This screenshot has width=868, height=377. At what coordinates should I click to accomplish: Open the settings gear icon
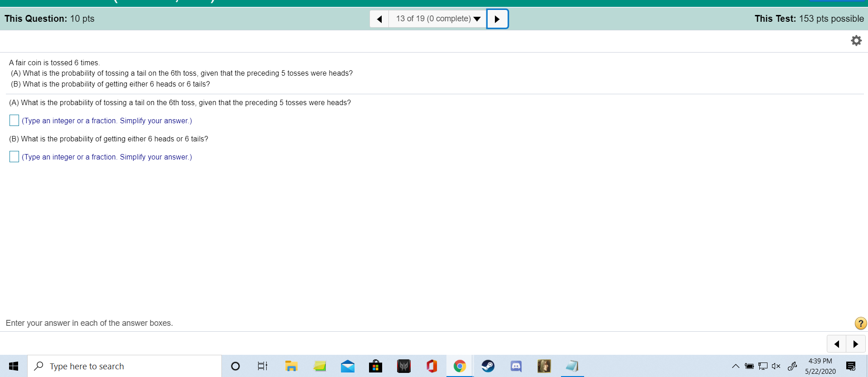pyautogui.click(x=856, y=41)
